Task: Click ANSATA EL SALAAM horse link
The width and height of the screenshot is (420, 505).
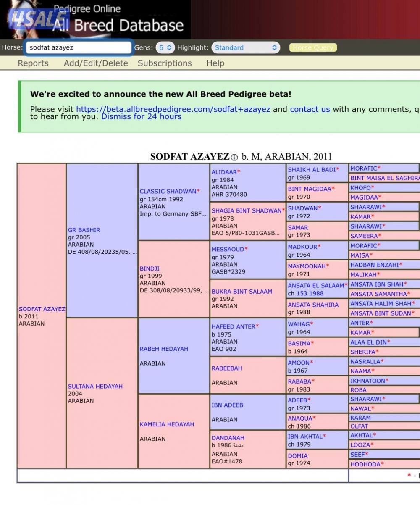Action: [316, 285]
